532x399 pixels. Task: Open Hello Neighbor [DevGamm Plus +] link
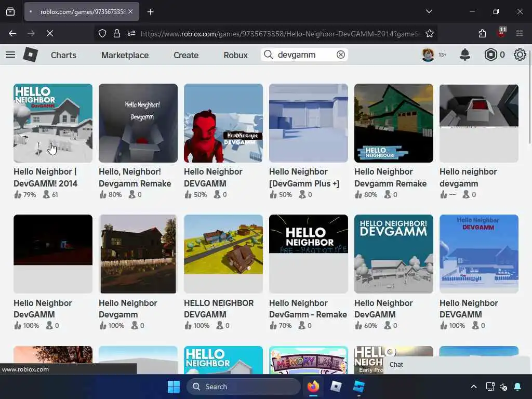coord(304,178)
